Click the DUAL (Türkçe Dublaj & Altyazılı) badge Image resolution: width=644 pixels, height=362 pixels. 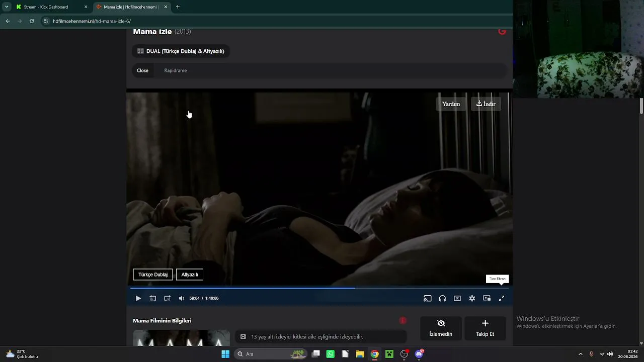(181, 51)
